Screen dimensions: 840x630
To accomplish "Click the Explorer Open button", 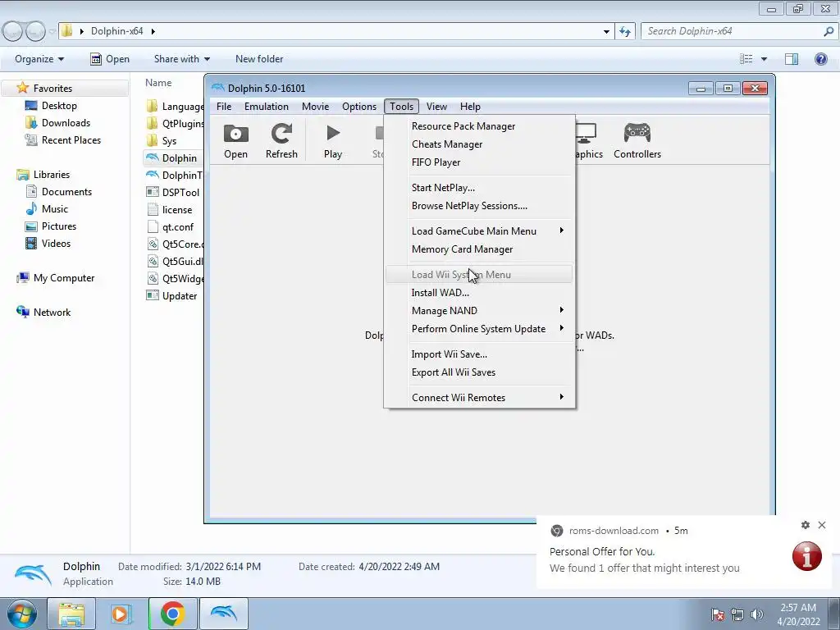I will (110, 59).
